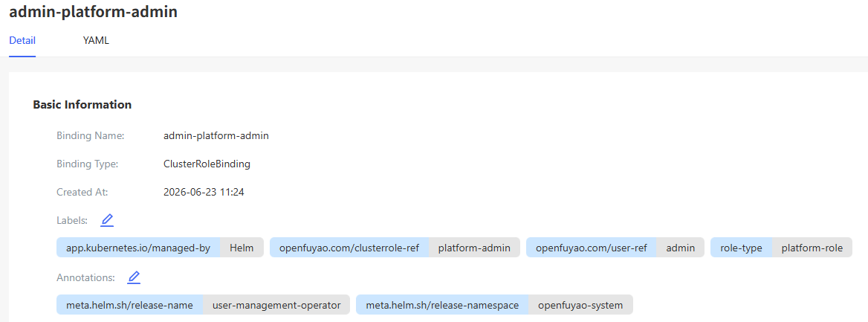Select the app.kubernetes.io/managed-by label key

138,248
